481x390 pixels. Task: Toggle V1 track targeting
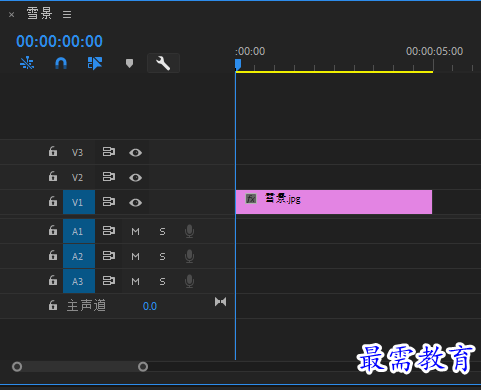pyautogui.click(x=79, y=202)
